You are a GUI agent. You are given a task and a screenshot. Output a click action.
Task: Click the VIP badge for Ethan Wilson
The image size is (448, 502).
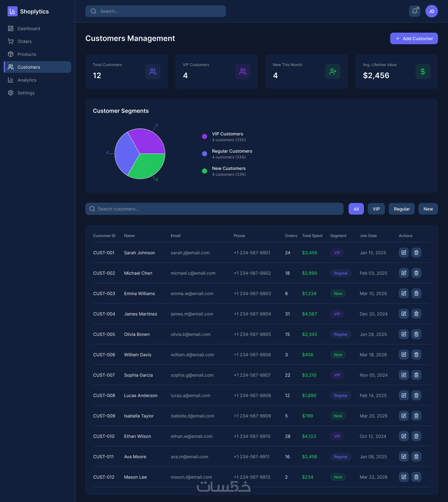(x=337, y=436)
